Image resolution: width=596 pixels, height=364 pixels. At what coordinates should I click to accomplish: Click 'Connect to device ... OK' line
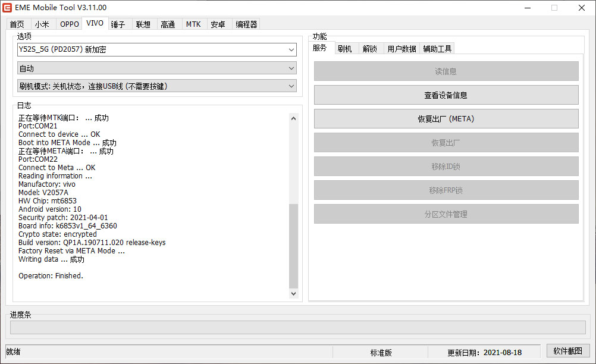pyautogui.click(x=59, y=134)
